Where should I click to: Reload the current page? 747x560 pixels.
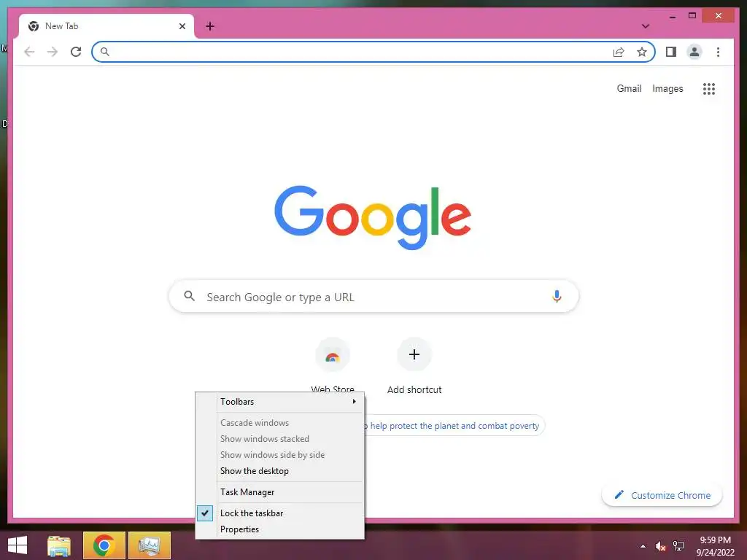tap(76, 52)
